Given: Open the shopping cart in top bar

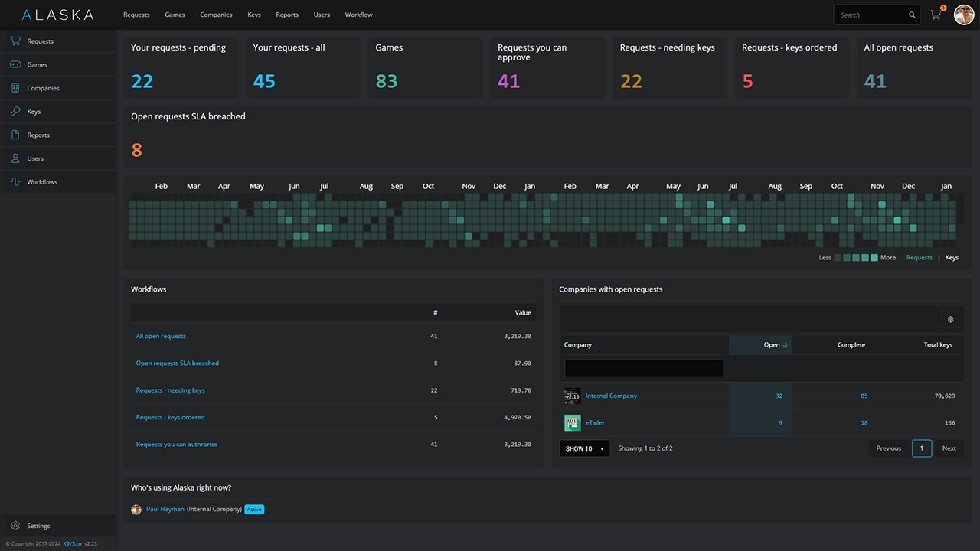Looking at the screenshot, I should click(x=936, y=15).
